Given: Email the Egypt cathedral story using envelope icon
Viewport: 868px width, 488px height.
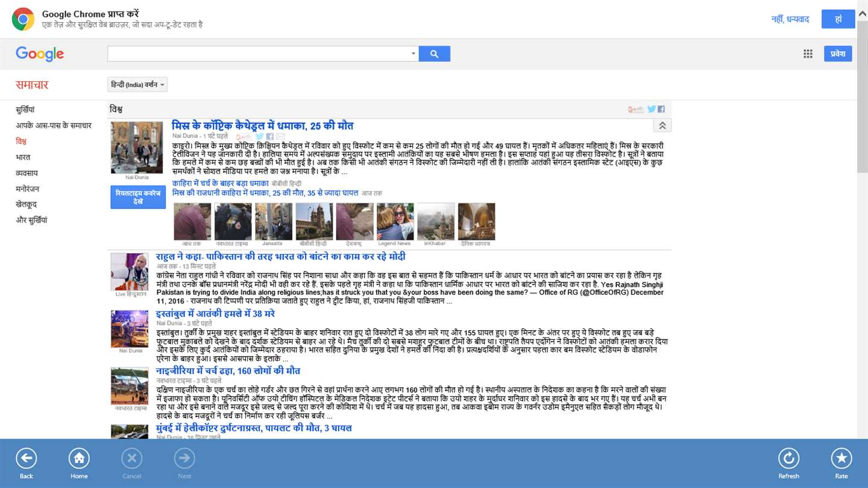Looking at the screenshot, I should (x=280, y=137).
